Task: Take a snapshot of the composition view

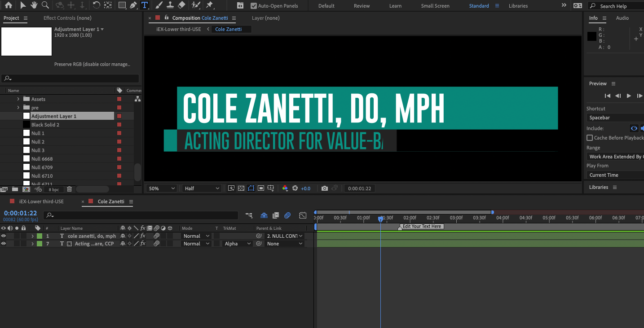Action: tap(325, 188)
